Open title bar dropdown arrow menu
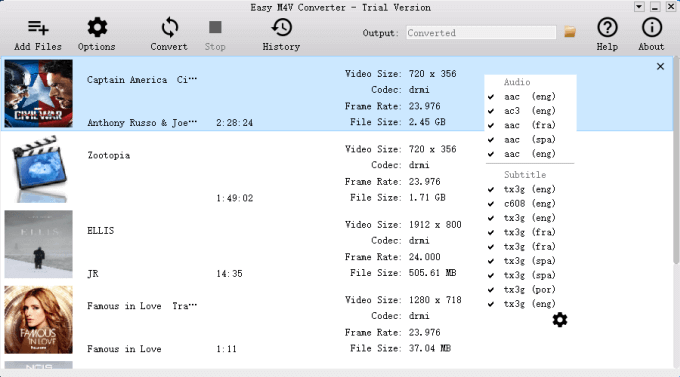This screenshot has width=680, height=377. pyautogui.click(x=639, y=7)
